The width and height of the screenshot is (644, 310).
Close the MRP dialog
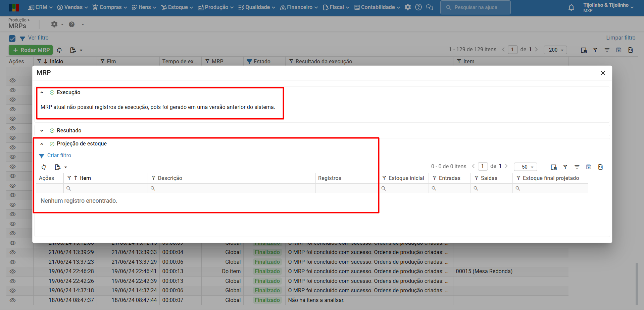coord(603,73)
